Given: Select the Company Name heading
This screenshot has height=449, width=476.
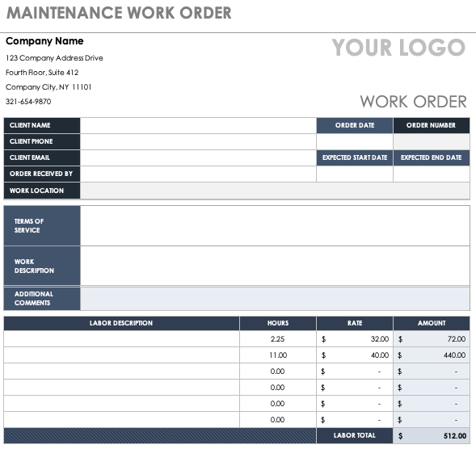Looking at the screenshot, I should tap(44, 41).
